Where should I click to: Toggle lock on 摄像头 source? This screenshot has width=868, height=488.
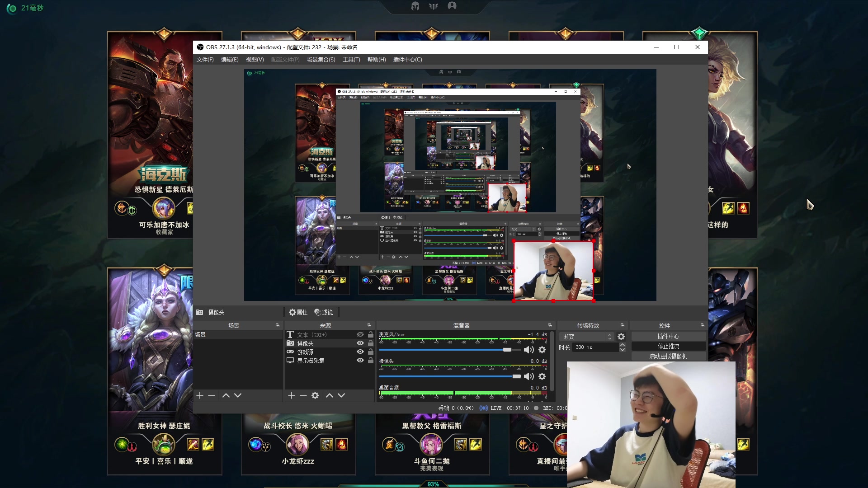[371, 343]
